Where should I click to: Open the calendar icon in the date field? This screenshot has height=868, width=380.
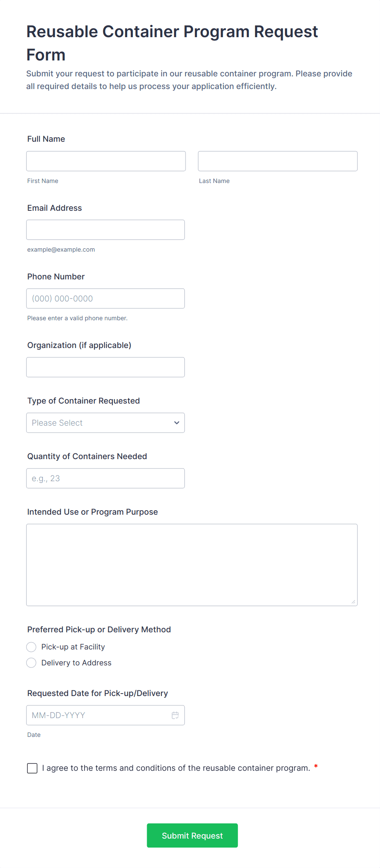(x=175, y=715)
